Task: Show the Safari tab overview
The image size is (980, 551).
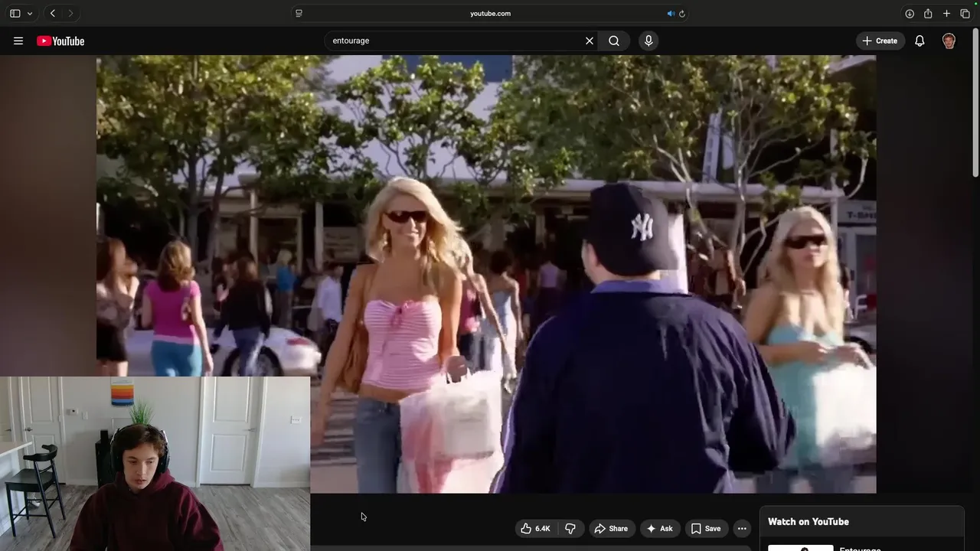Action: pos(965,13)
